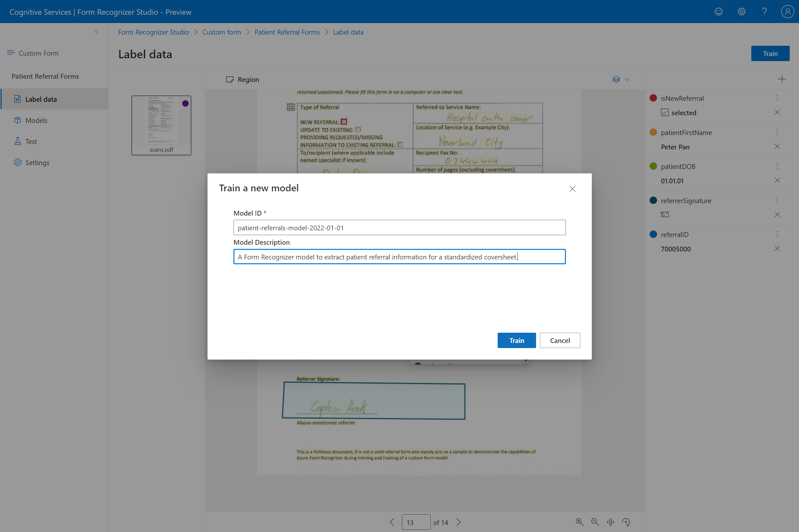The image size is (799, 532).
Task: Click the Train button in dialog
Action: (516, 340)
